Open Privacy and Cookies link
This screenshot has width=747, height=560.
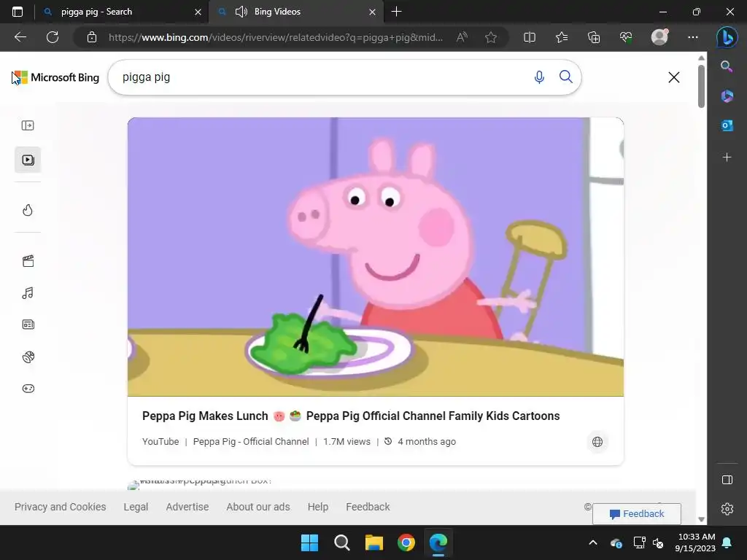pyautogui.click(x=60, y=507)
